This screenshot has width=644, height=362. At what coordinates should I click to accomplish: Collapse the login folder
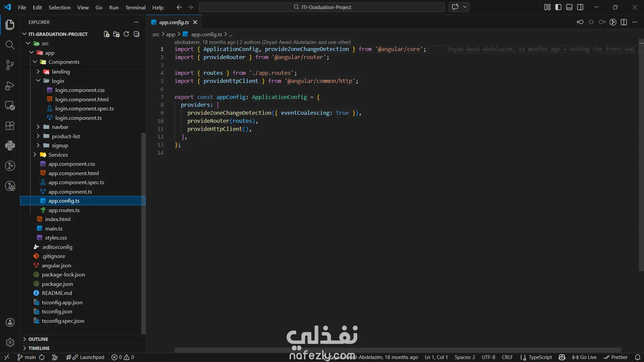pyautogui.click(x=38, y=81)
